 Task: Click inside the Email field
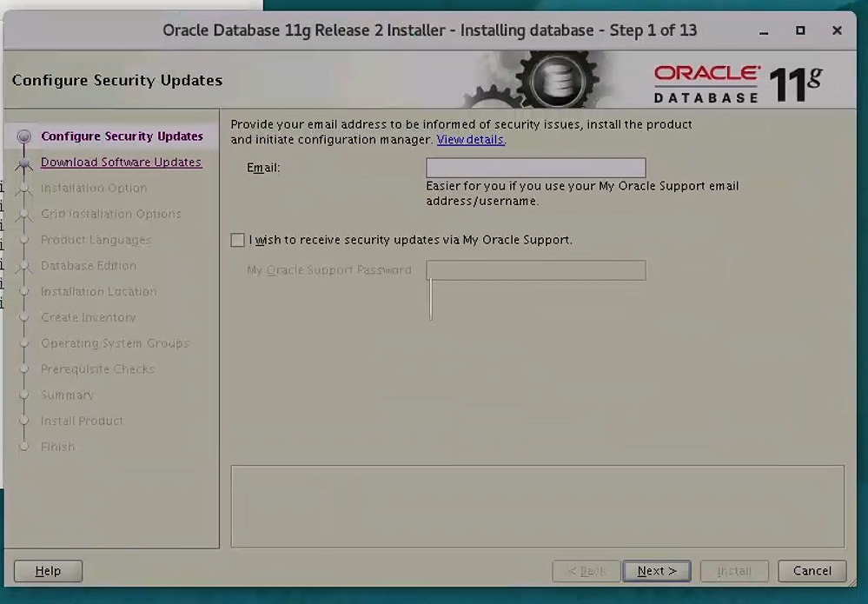[535, 167]
